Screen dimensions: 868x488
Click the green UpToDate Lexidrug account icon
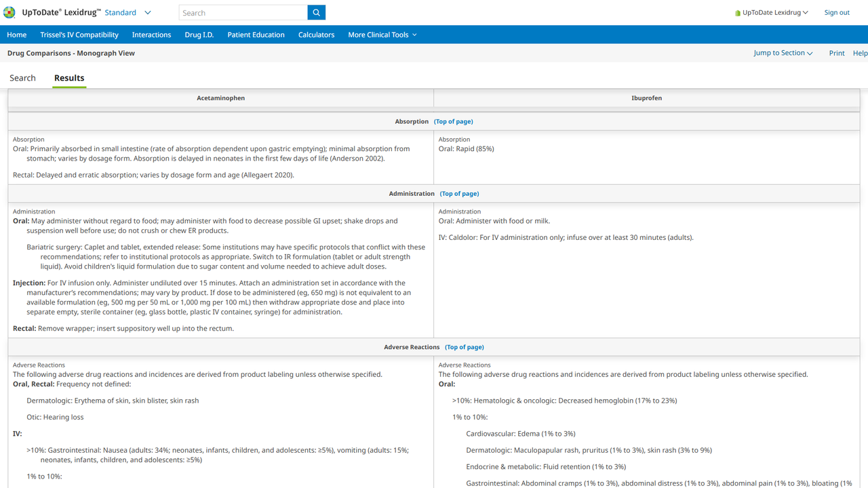point(738,13)
